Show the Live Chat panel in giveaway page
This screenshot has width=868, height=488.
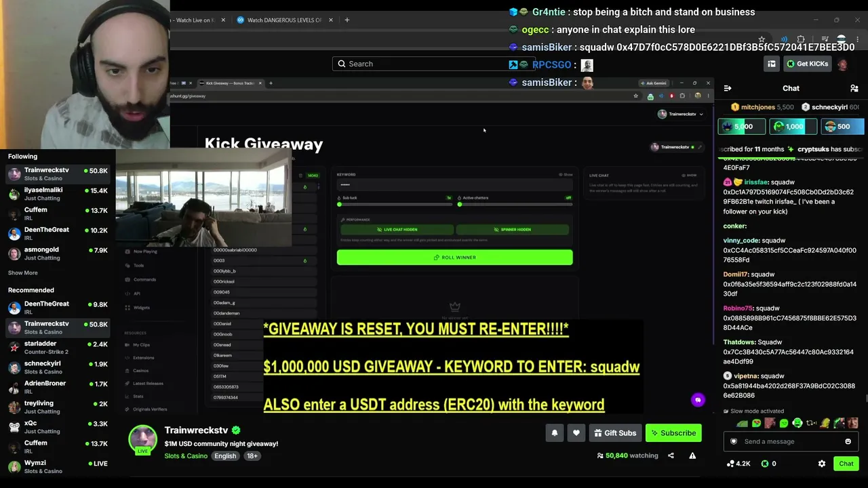689,176
